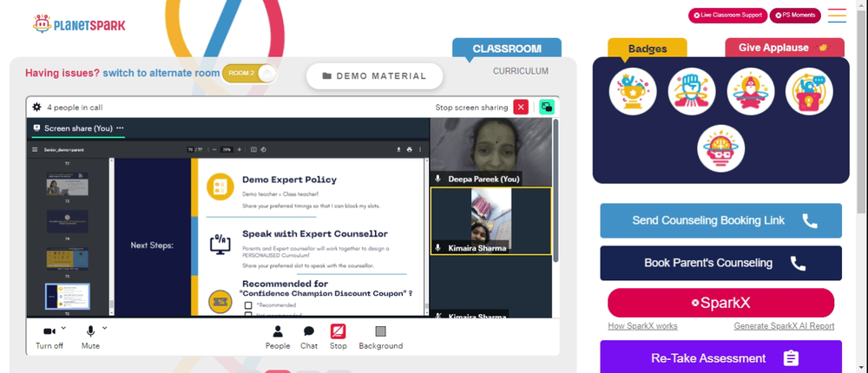Open camera options chevron beside Turn off
The image size is (868, 373).
click(63, 328)
